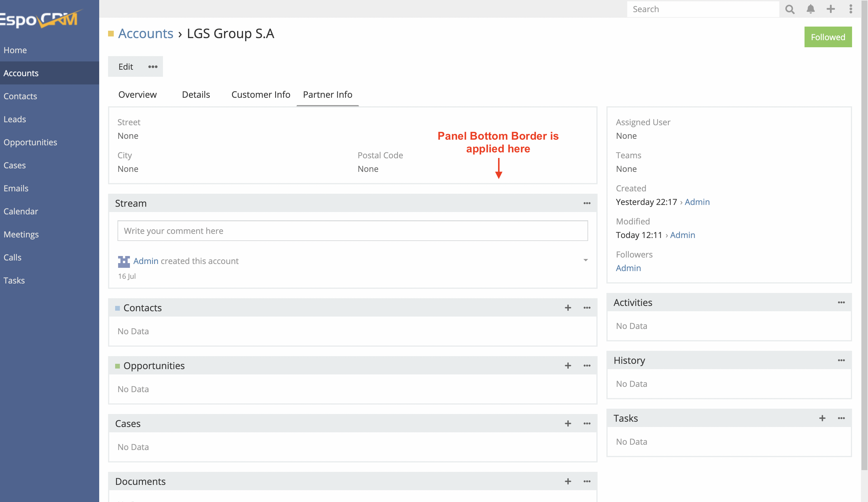The image size is (868, 502).
Task: Open the global search icon
Action: coord(790,9)
